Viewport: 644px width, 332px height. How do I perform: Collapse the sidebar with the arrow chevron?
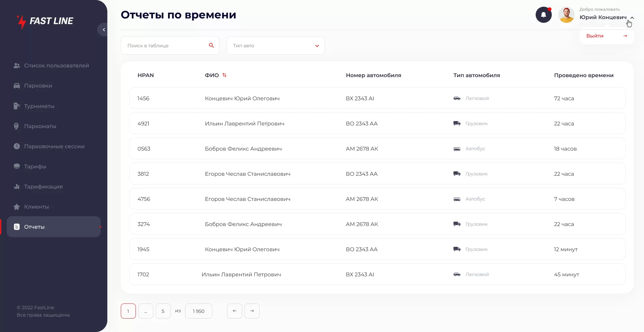[x=103, y=30]
